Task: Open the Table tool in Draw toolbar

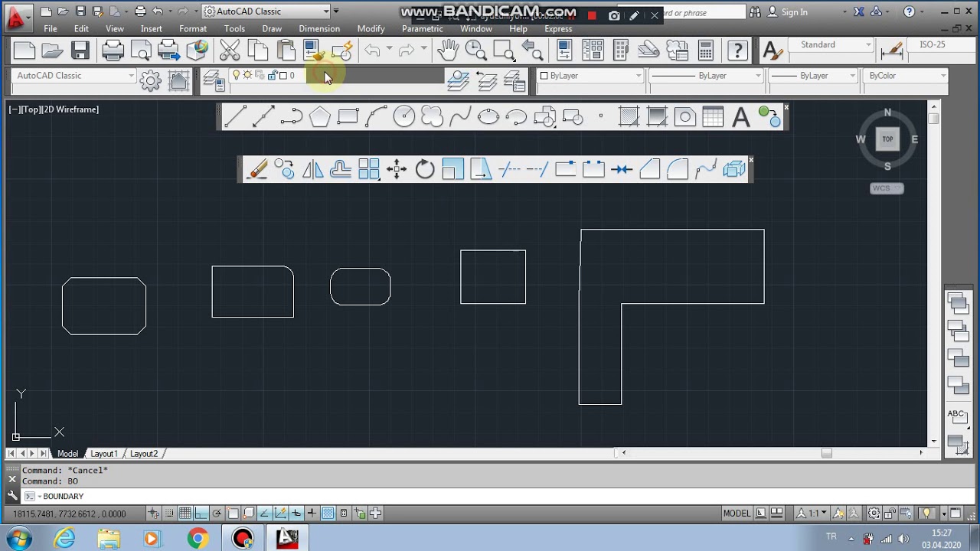Action: pos(713,117)
